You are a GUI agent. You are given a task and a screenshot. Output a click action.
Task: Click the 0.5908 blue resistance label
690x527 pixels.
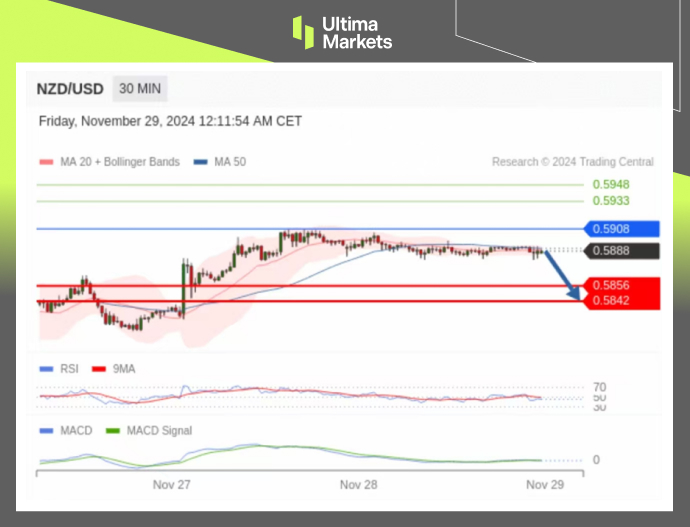click(x=622, y=229)
